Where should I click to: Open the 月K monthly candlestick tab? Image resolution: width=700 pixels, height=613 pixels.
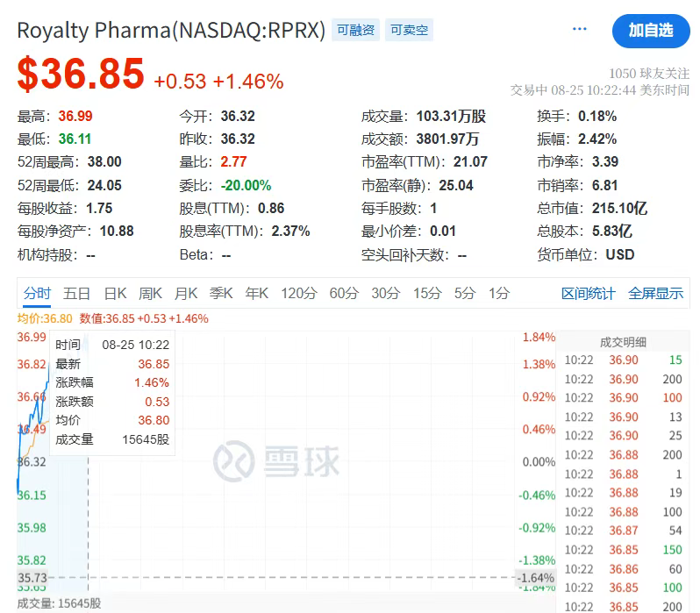pyautogui.click(x=186, y=294)
